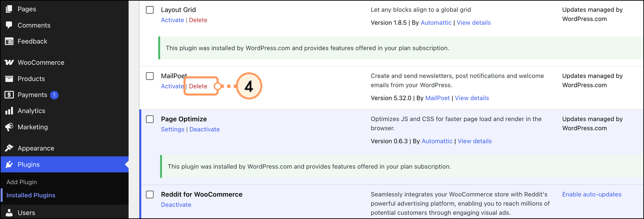This screenshot has height=219, width=644.
Task: Deactivate the Page Optimize plugin
Action: click(x=204, y=129)
